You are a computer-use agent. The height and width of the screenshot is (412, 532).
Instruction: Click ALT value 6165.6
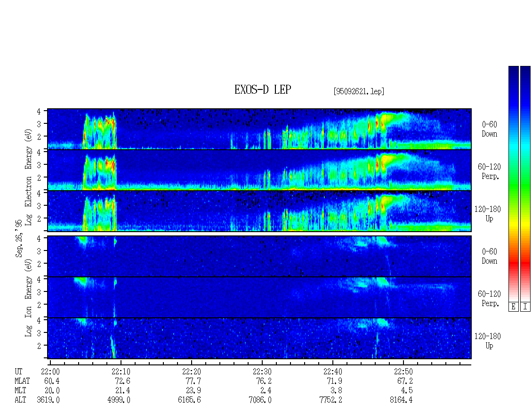coord(189,400)
